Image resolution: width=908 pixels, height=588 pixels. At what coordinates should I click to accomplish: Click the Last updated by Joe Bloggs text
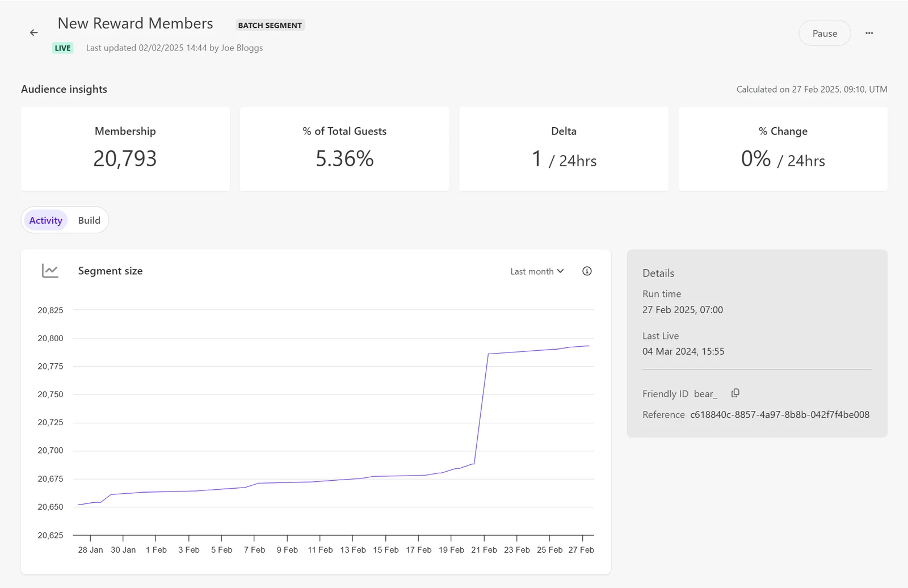tap(174, 48)
